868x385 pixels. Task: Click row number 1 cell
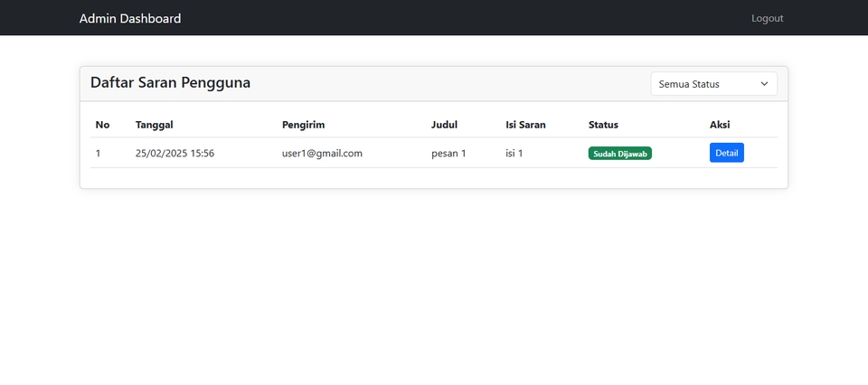(98, 154)
